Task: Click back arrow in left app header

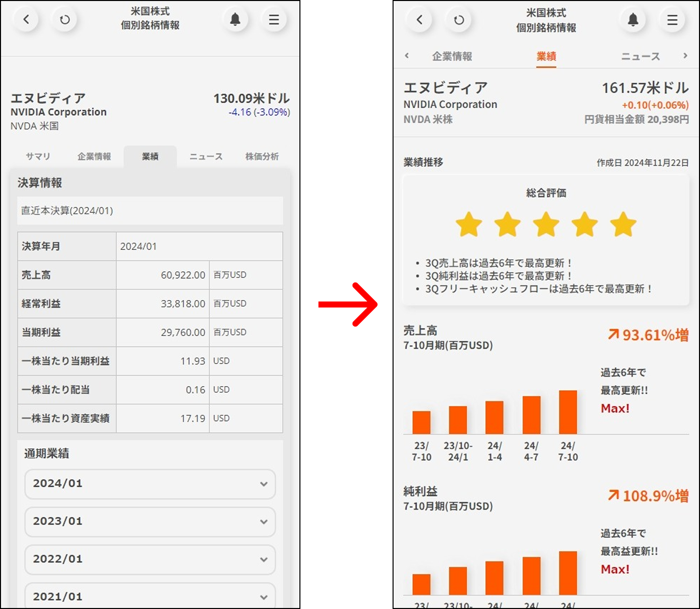Action: tap(26, 20)
